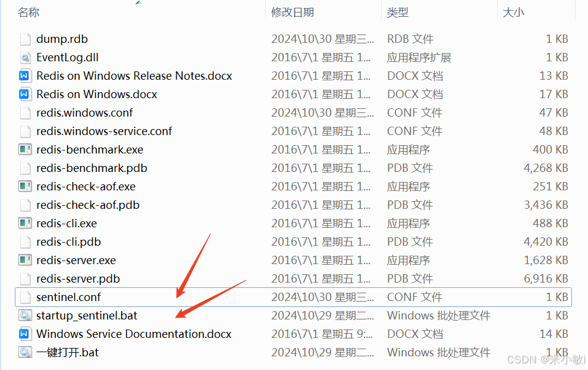
Task: Click the redis.windows-service.conf file icon
Action: (25, 131)
